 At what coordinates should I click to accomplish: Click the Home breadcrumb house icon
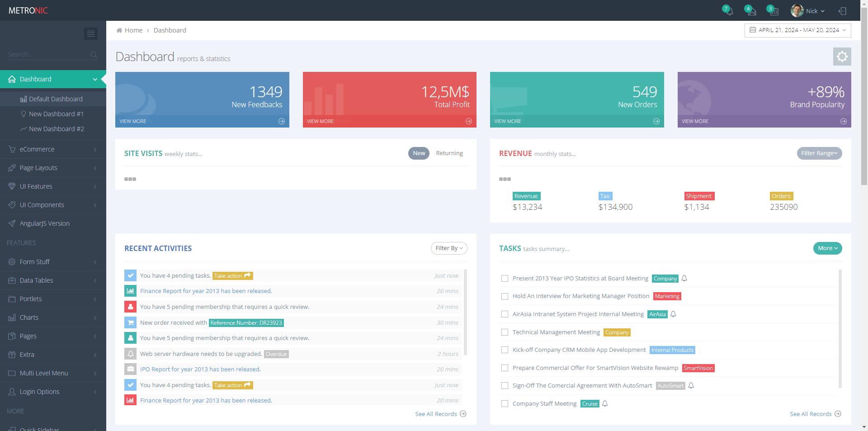(x=119, y=30)
